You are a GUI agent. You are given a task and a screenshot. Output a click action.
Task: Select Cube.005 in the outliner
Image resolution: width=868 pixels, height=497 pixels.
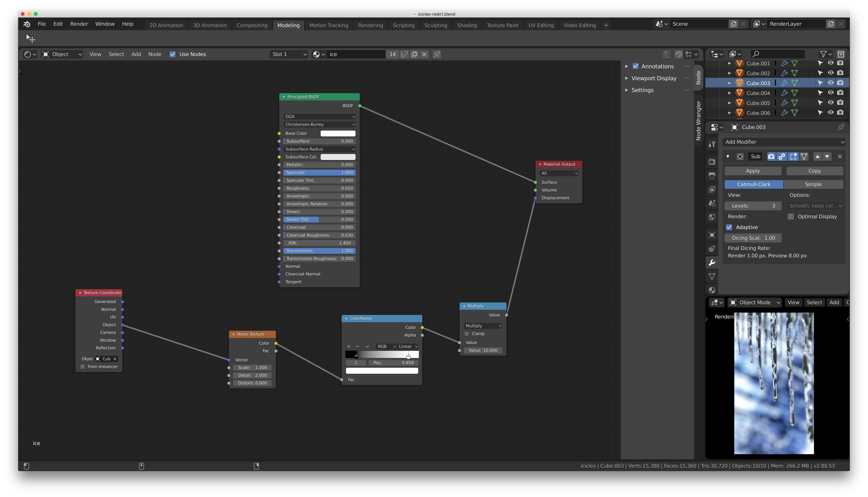(758, 103)
